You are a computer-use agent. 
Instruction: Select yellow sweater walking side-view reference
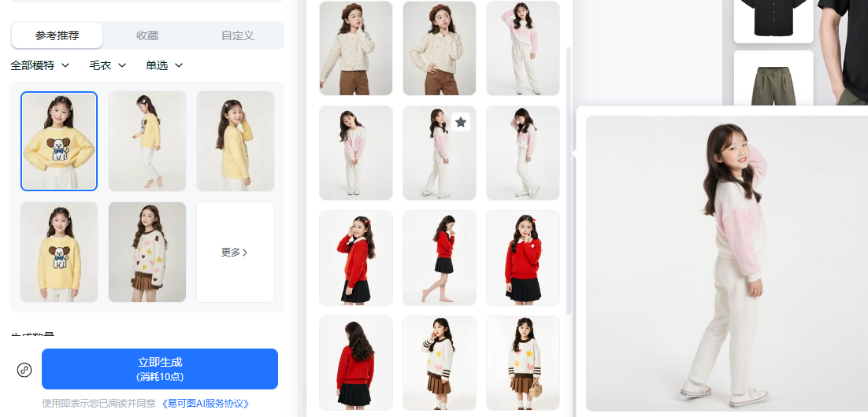pos(147,141)
